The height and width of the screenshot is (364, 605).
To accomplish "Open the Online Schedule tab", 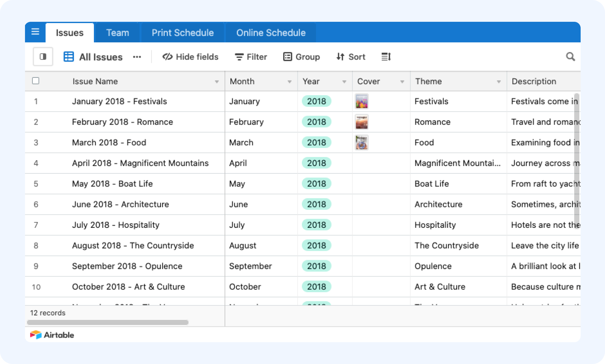I will click(271, 33).
